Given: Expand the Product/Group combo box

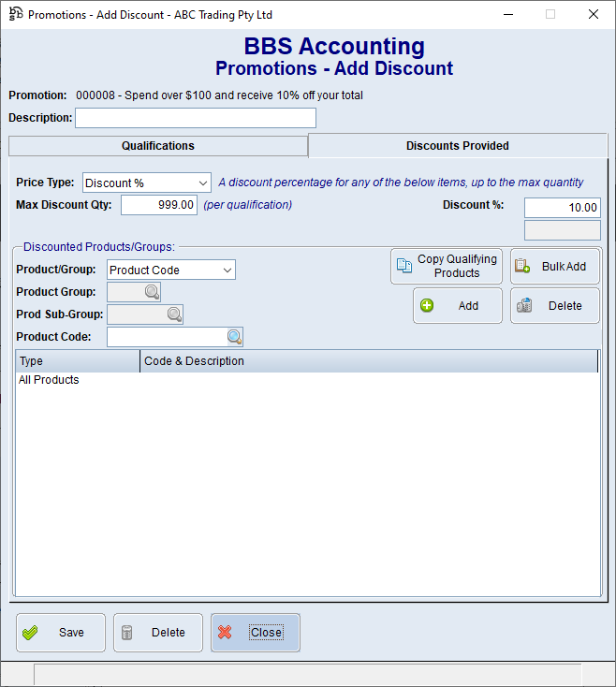Looking at the screenshot, I should point(227,270).
